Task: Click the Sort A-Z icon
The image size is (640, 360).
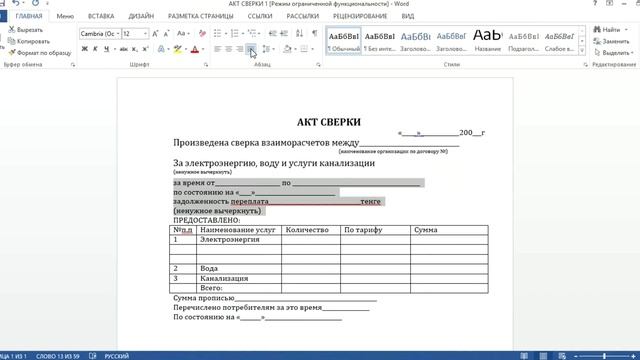Action: coord(300,33)
